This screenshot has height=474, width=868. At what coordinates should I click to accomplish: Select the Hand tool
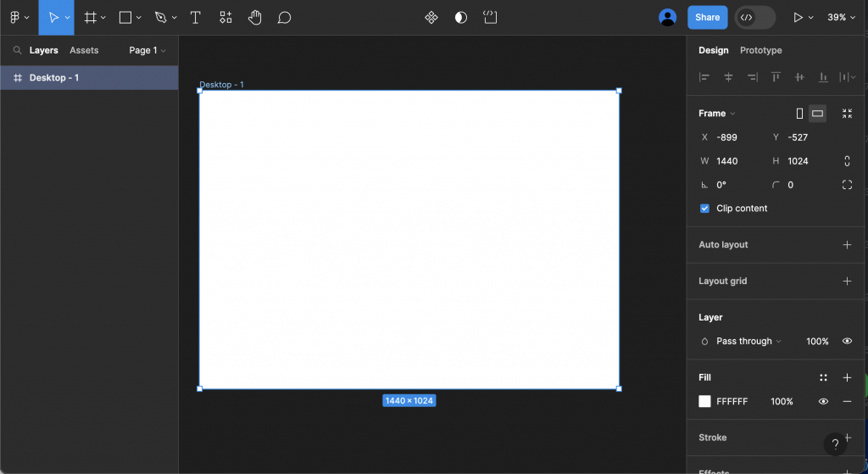(254, 18)
